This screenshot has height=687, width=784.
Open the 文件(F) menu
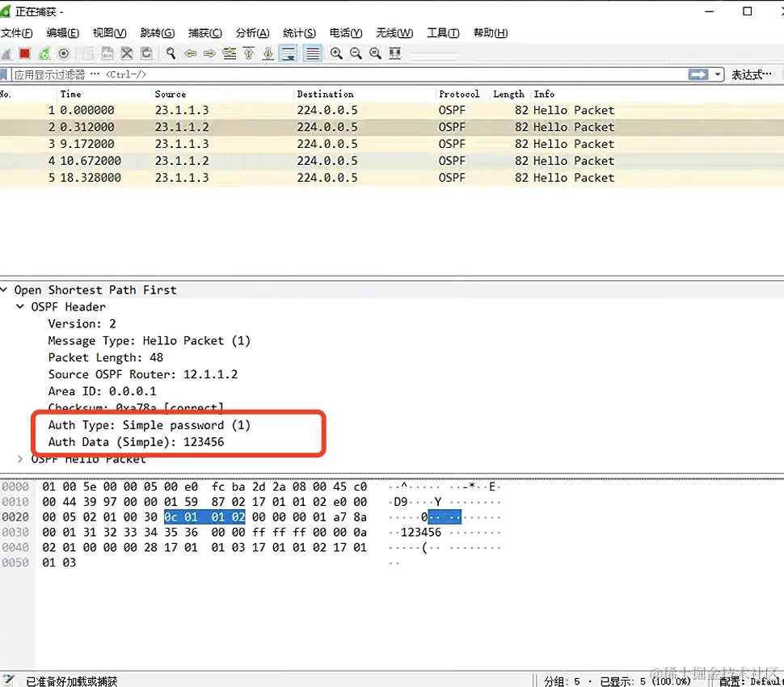(x=16, y=33)
